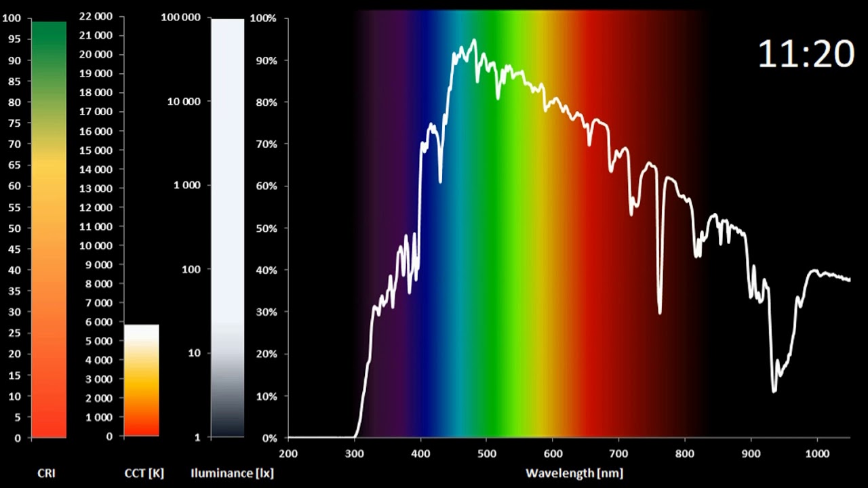Click 35 on the CRI scale

[x=14, y=291]
